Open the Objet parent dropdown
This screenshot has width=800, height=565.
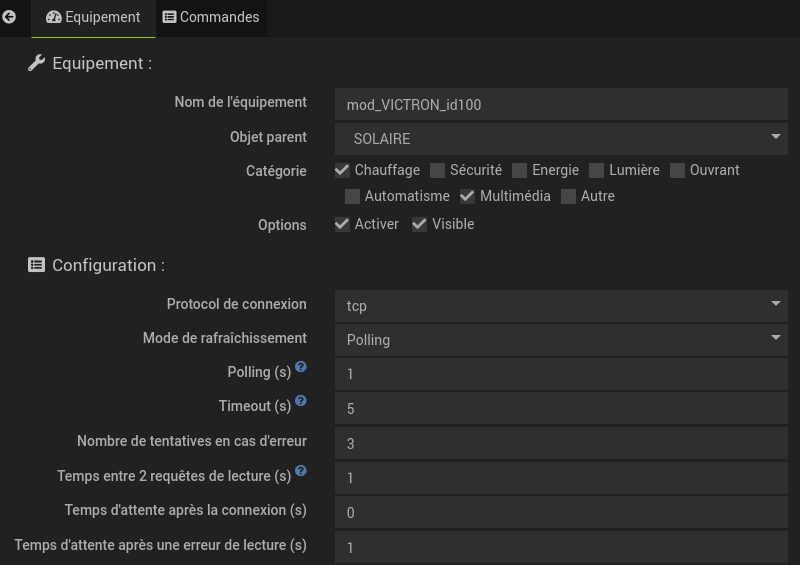(561, 139)
